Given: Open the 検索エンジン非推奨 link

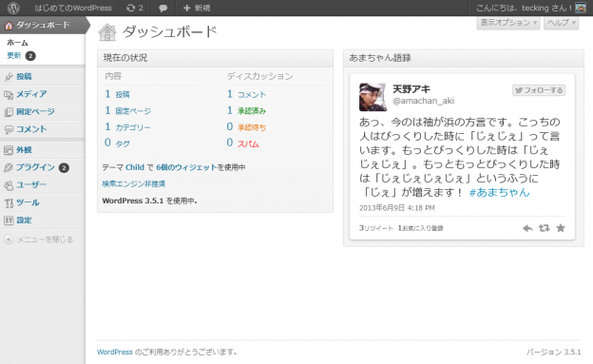Looking at the screenshot, I should pos(133,183).
